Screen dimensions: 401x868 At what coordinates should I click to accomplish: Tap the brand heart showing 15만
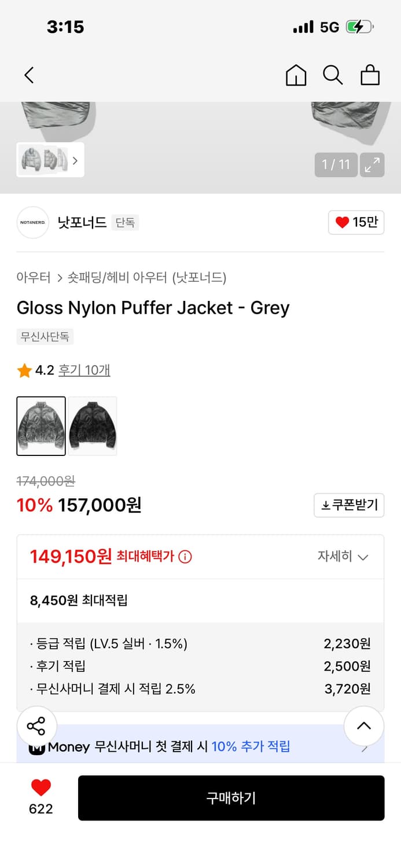click(x=356, y=222)
